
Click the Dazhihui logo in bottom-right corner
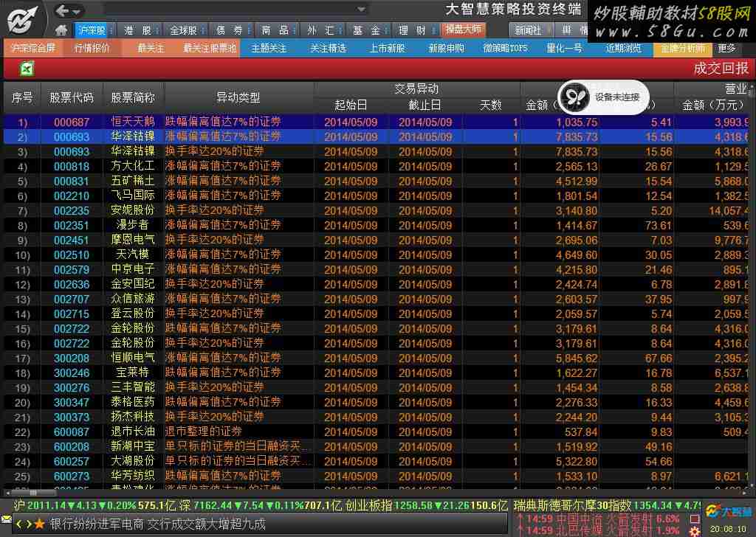[729, 511]
